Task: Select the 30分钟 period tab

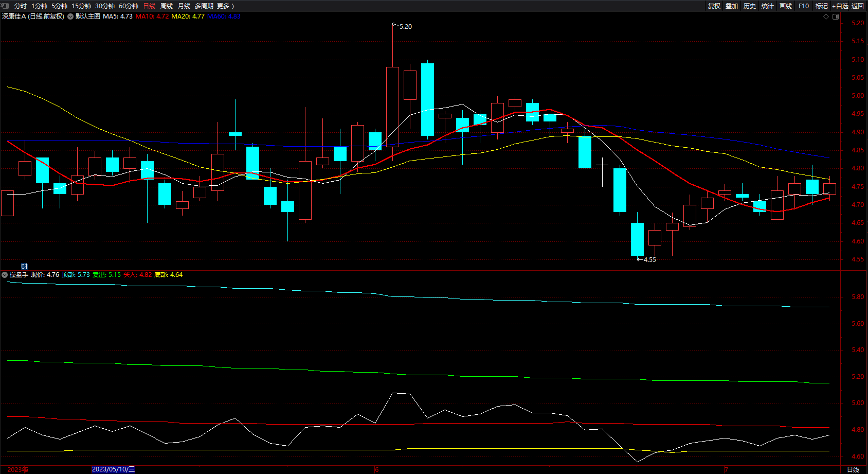Action: point(105,6)
